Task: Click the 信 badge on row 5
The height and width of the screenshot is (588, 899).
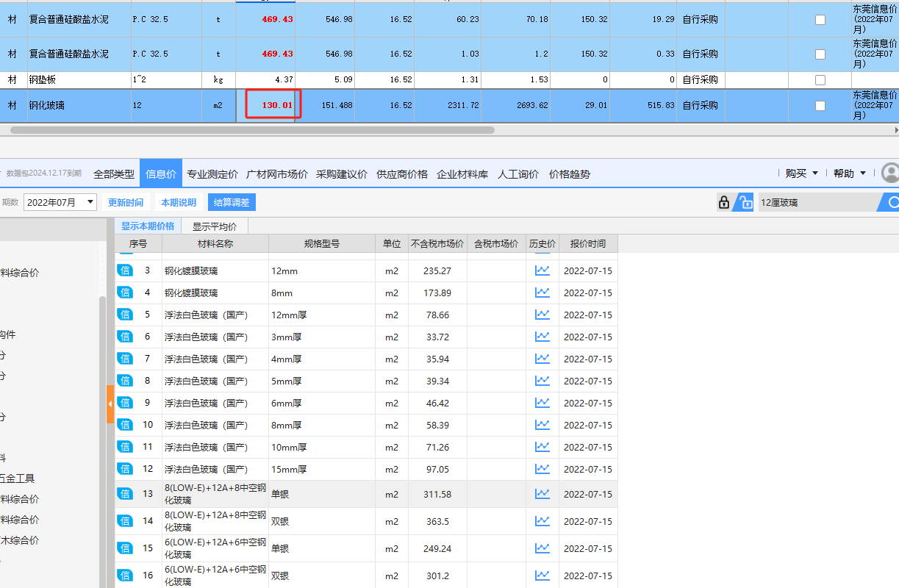Action: (125, 315)
